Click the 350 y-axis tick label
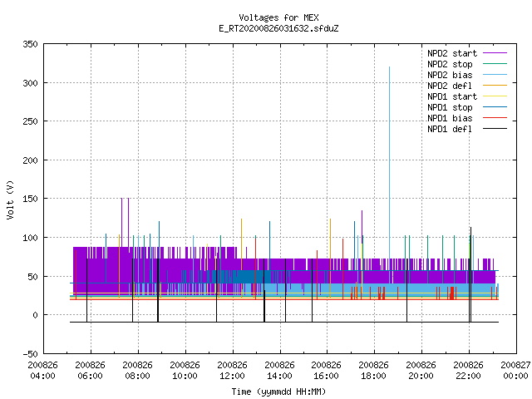Viewport: 532px width, 399px height. click(x=30, y=44)
